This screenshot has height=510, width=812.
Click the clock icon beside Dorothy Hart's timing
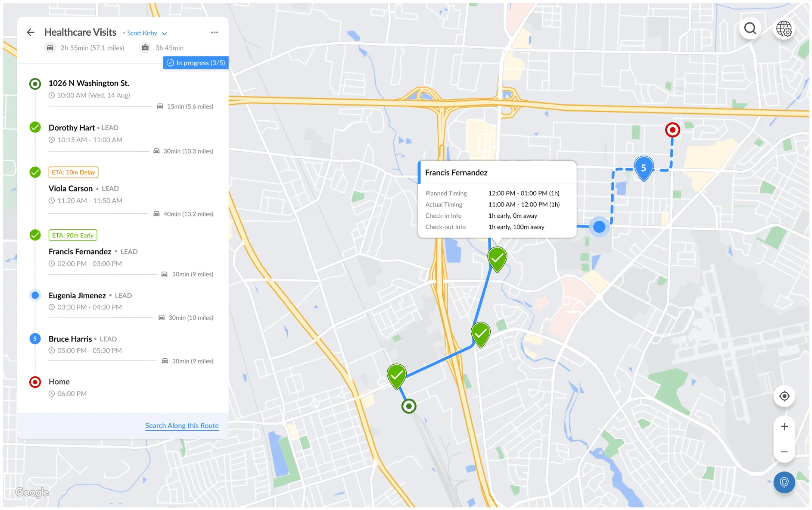point(51,139)
